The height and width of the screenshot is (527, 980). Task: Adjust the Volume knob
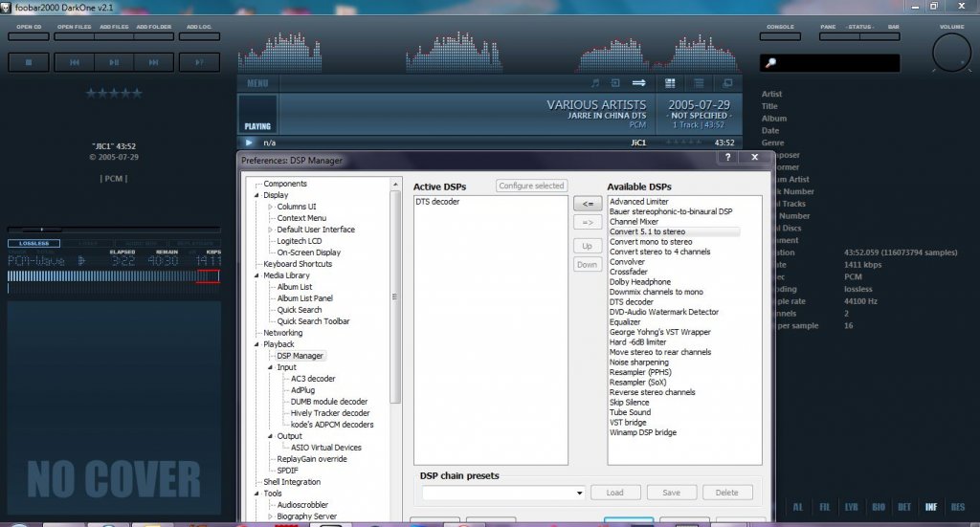tap(951, 53)
